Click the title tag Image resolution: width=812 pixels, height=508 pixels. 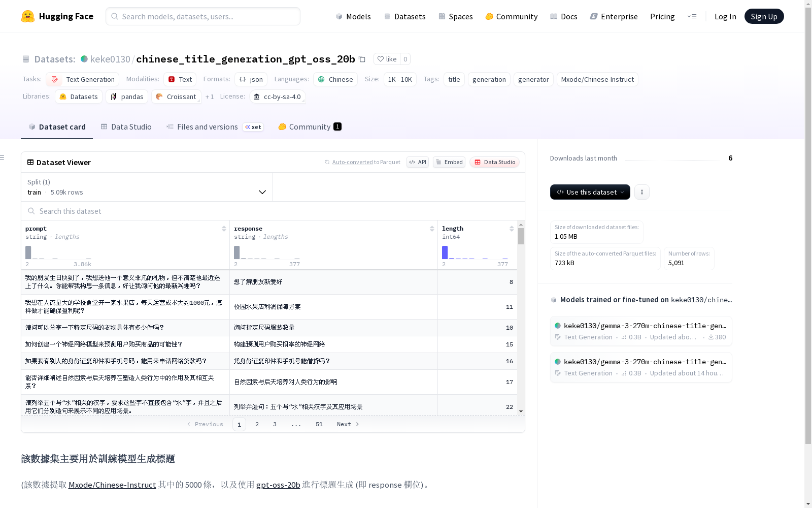[454, 79]
